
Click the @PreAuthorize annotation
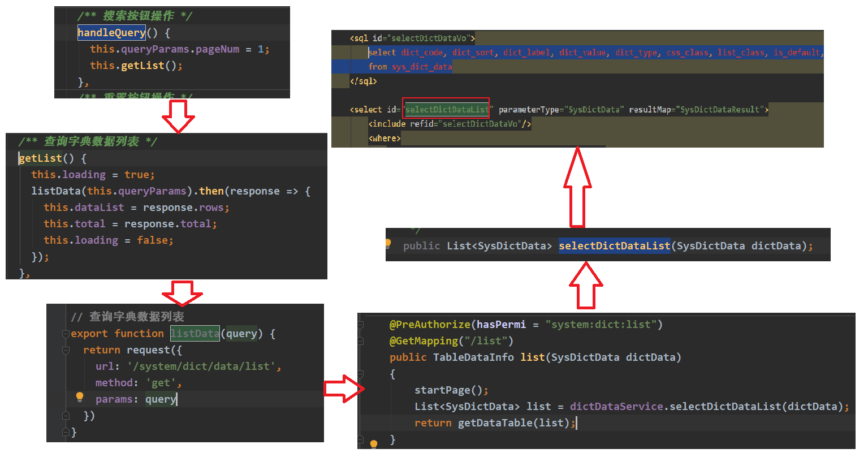430,325
